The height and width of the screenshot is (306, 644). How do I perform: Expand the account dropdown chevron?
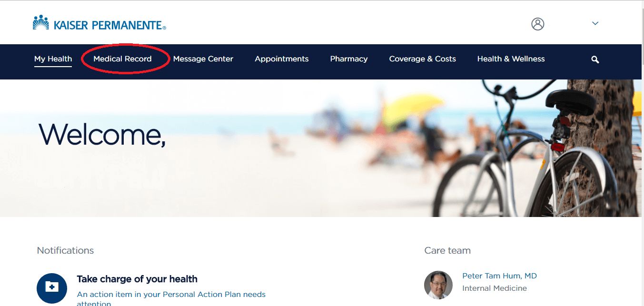pos(595,23)
